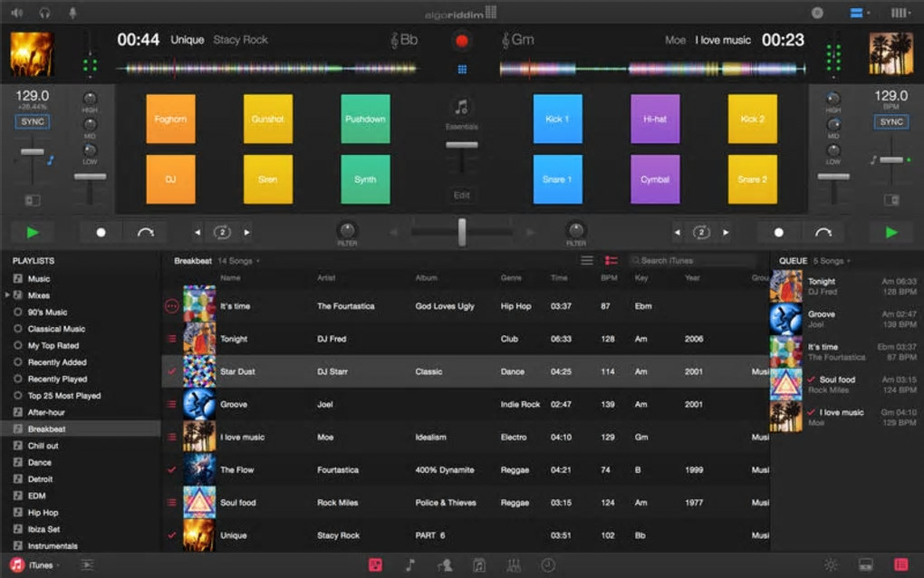Start playback on the left deck
Screen dimensions: 924x578
pyautogui.click(x=33, y=233)
